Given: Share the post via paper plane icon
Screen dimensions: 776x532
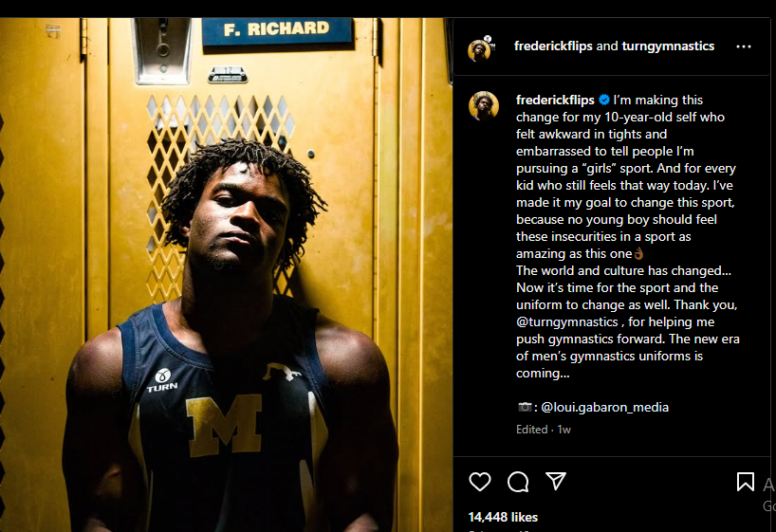Looking at the screenshot, I should pos(556,482).
